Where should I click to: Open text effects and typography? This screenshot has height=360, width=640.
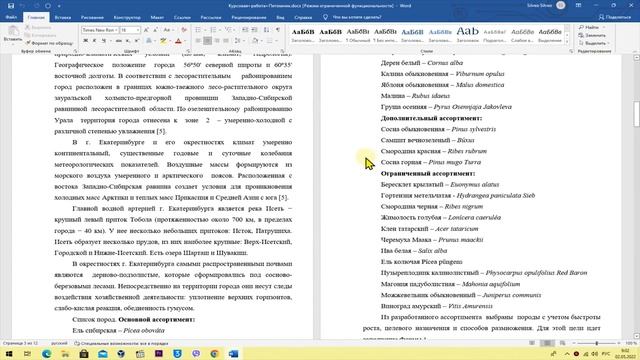(149, 41)
